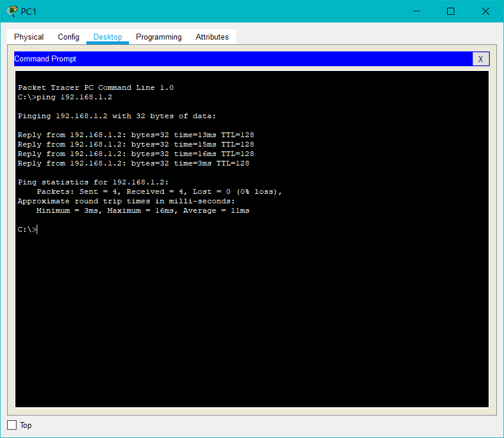
Task: Click the C:\> prompt input line
Action: pos(27,229)
